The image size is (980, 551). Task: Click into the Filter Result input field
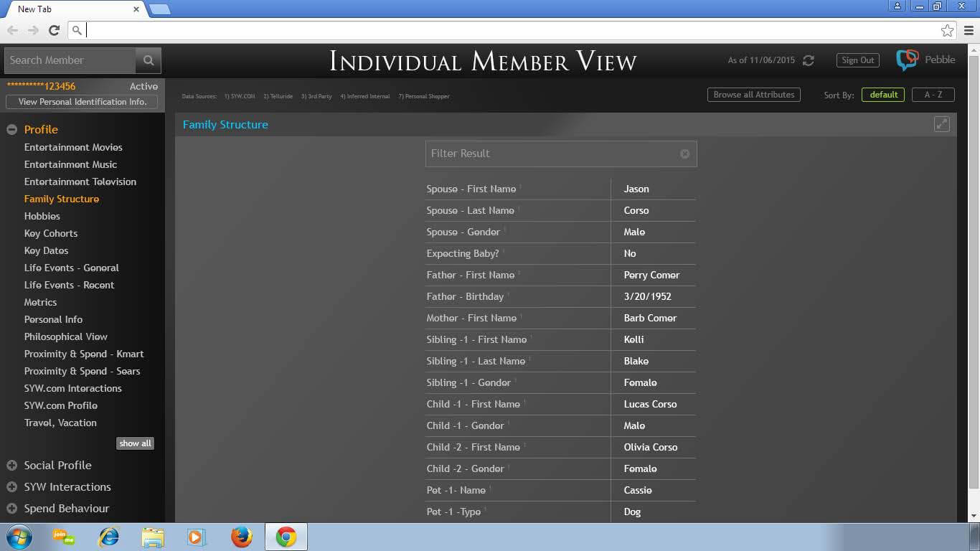tap(552, 154)
